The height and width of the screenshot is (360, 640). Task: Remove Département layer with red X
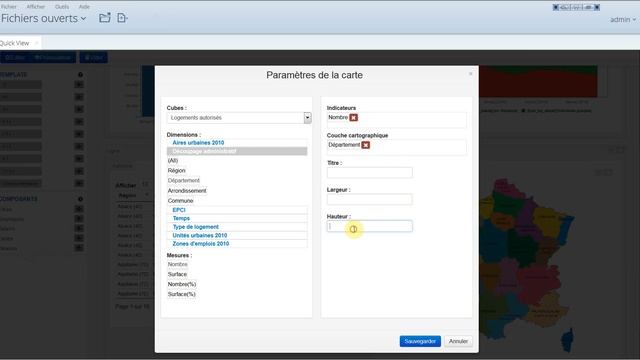click(366, 145)
